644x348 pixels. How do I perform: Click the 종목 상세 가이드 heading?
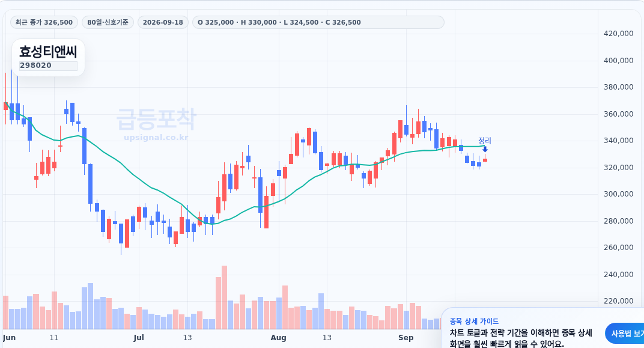pos(474,322)
